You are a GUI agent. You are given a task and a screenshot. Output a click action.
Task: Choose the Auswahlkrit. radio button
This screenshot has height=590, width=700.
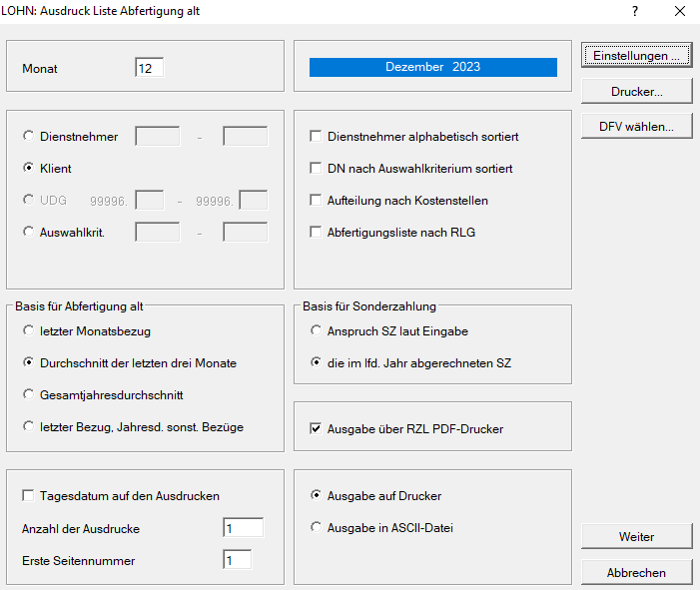pos(28,232)
